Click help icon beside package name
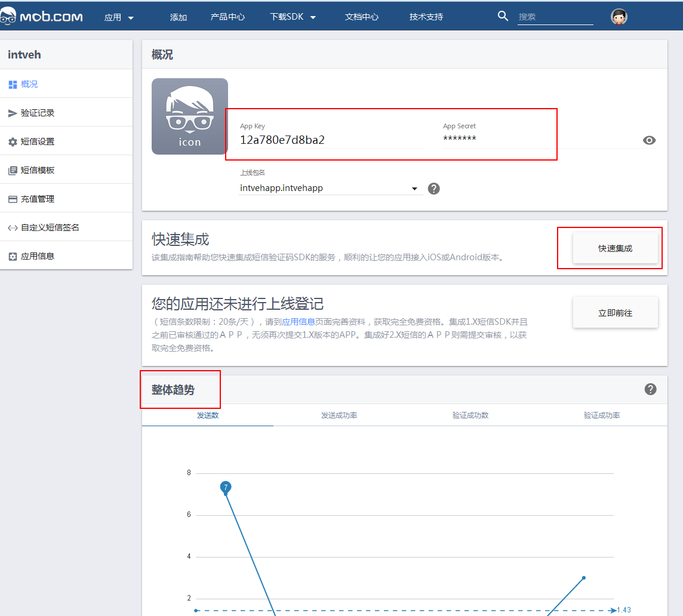This screenshot has width=683, height=616. tap(434, 189)
